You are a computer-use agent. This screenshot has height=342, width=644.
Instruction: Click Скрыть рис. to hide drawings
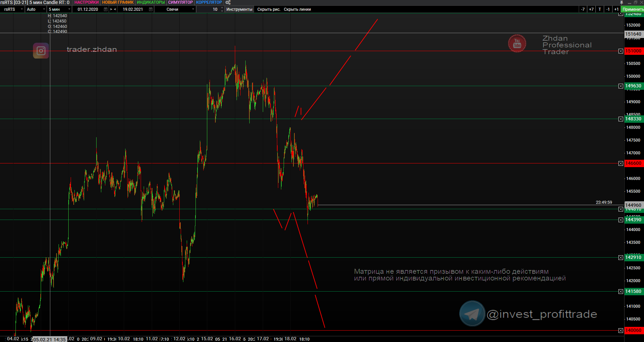point(269,9)
